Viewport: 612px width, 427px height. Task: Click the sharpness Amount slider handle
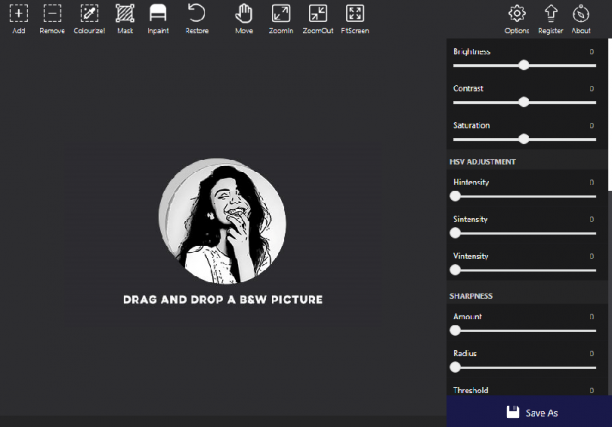point(455,330)
